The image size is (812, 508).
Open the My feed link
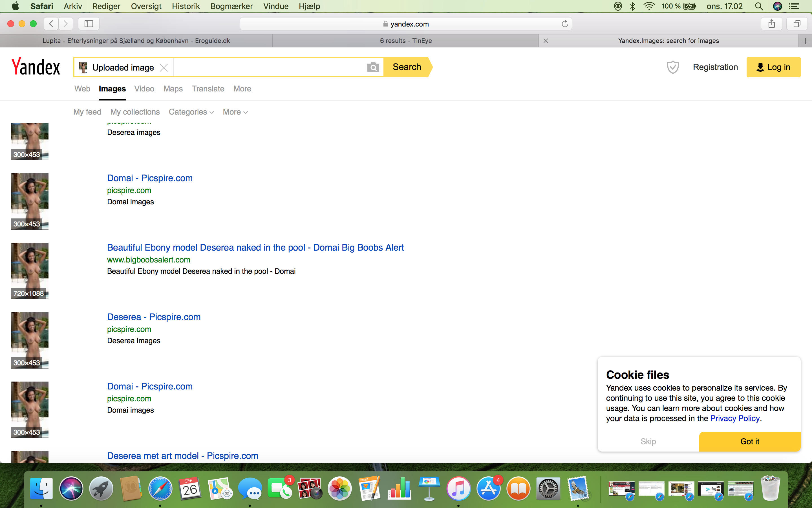pos(87,112)
